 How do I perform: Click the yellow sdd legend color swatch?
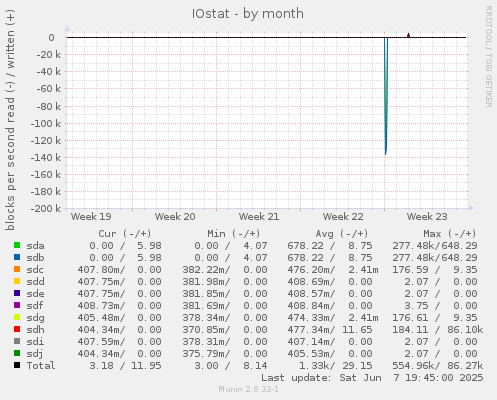tap(17, 281)
